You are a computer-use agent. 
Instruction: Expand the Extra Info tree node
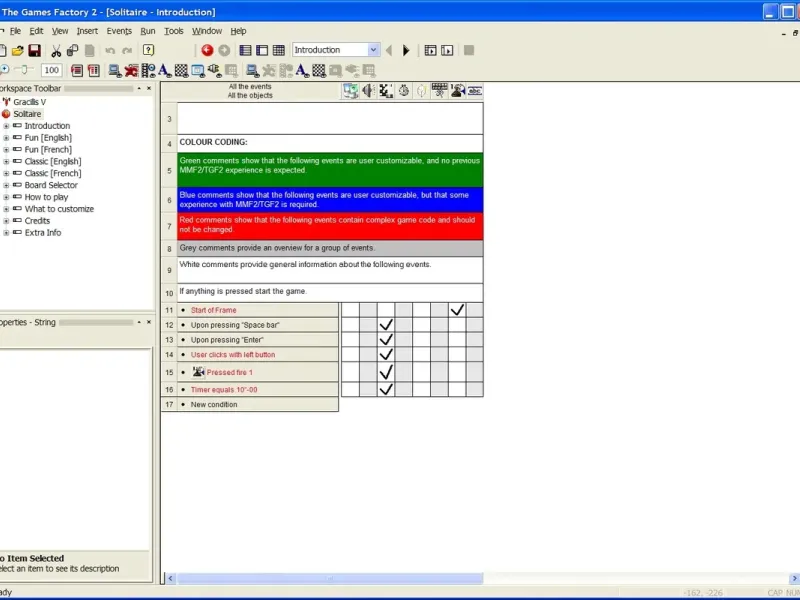pos(6,233)
